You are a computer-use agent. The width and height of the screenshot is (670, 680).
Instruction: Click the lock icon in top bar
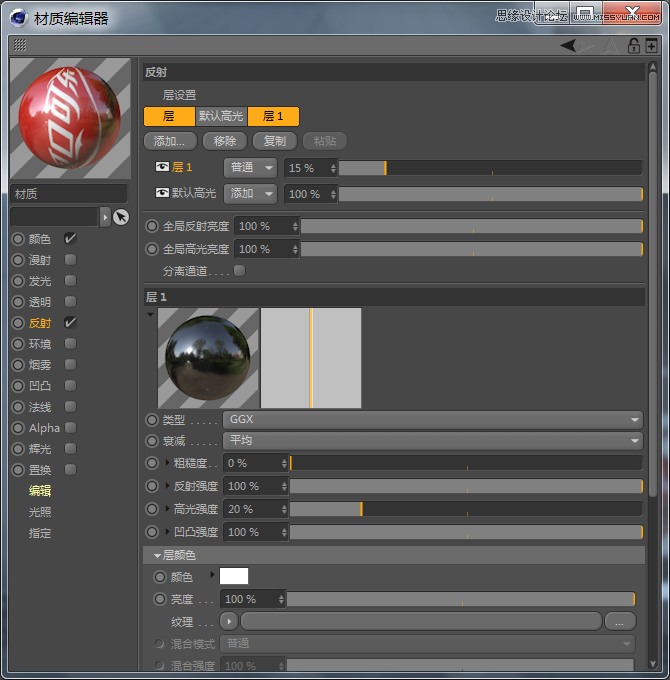tap(633, 45)
